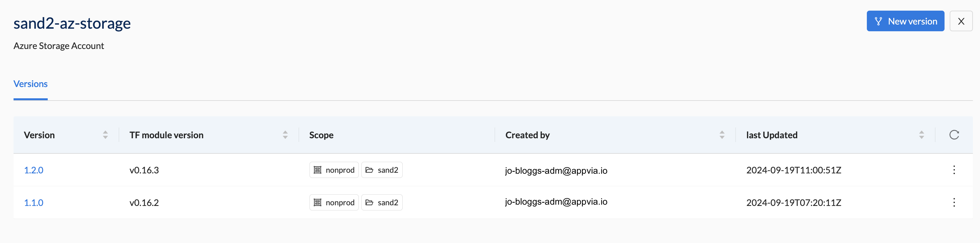
Task: Open actions menu for version 1.2.0
Action: click(954, 170)
